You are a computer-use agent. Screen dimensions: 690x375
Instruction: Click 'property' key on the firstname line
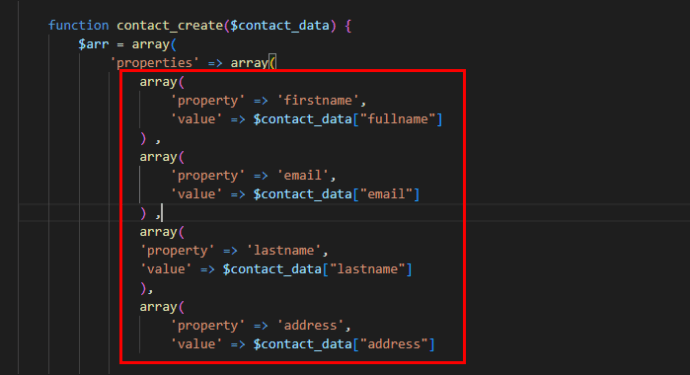pyautogui.click(x=208, y=100)
